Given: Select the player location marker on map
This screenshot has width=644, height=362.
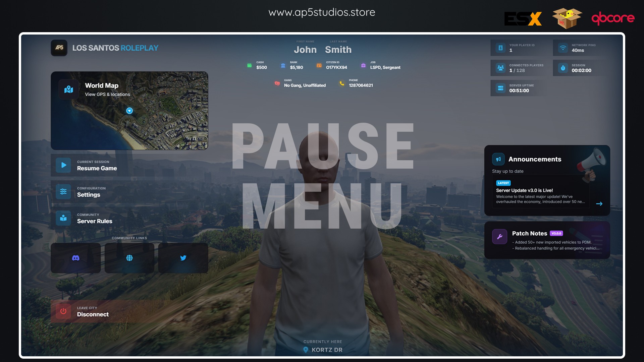Looking at the screenshot, I should (129, 111).
